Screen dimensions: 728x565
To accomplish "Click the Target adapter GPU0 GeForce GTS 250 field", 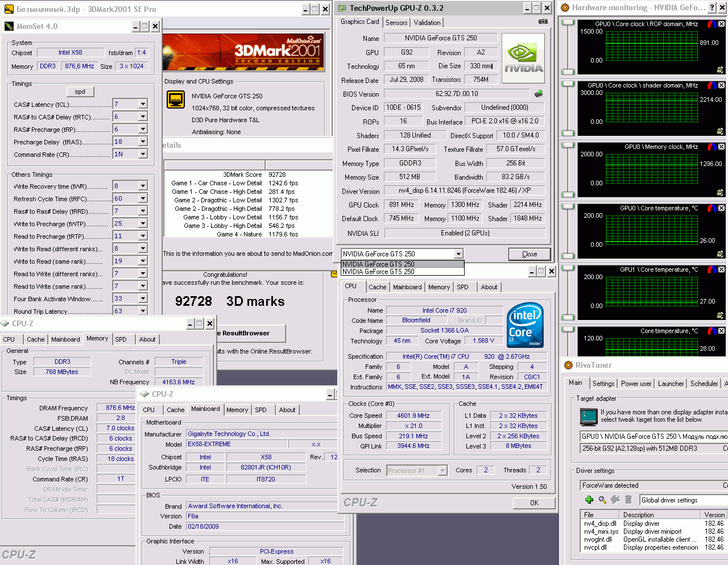I will pos(653,437).
